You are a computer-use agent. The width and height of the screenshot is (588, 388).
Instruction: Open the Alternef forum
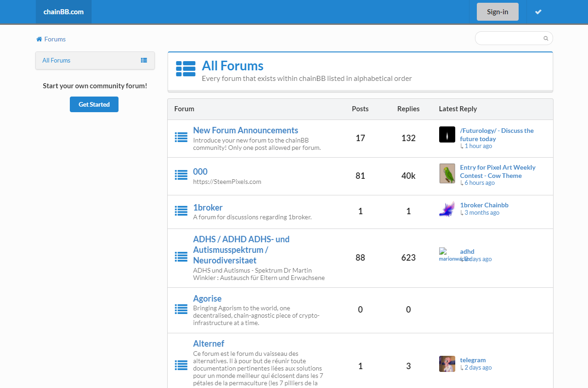coord(209,343)
